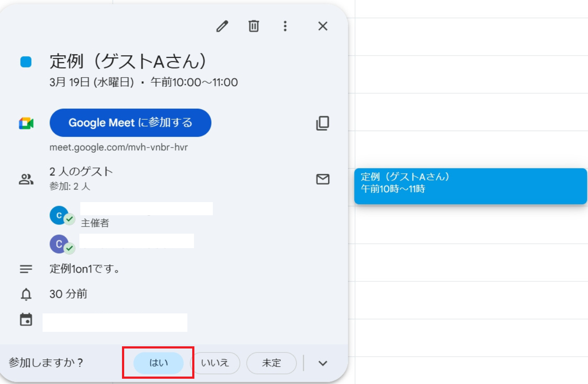Click the Google Meet camera logo

coord(26,123)
